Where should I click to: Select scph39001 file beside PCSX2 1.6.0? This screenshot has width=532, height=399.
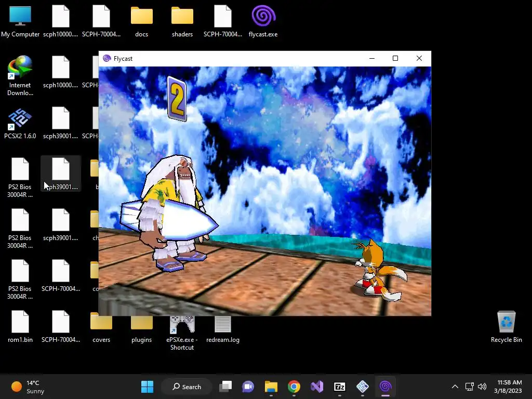coord(61,123)
